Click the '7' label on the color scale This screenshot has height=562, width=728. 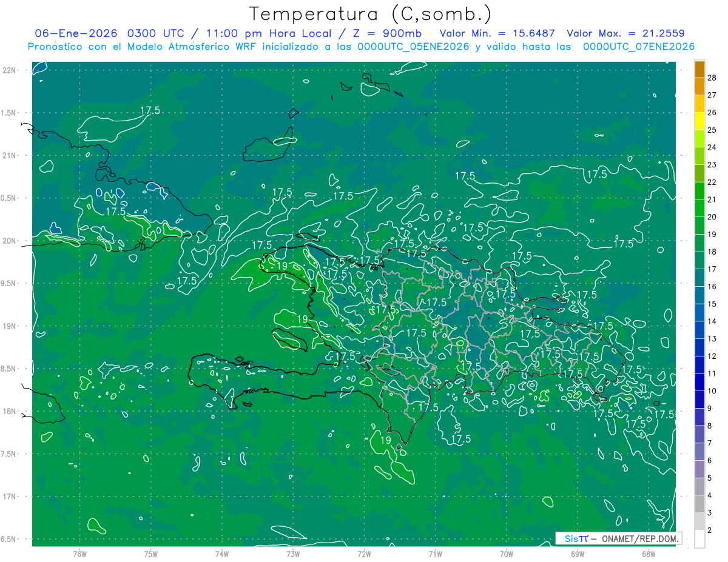[710, 444]
